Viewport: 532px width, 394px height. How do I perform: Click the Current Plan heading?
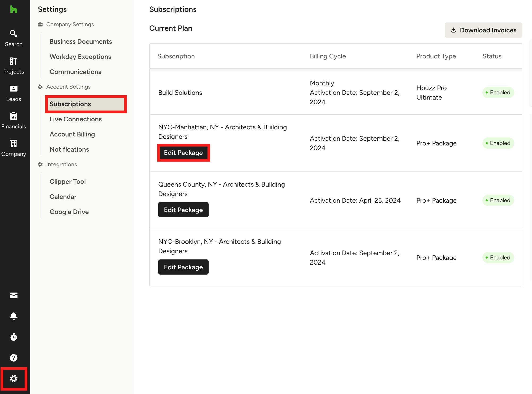[171, 28]
